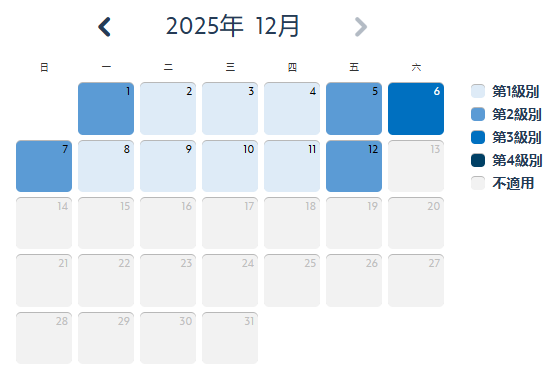This screenshot has width=560, height=372.
Task: Select December 8 date cell
Action: click(106, 166)
